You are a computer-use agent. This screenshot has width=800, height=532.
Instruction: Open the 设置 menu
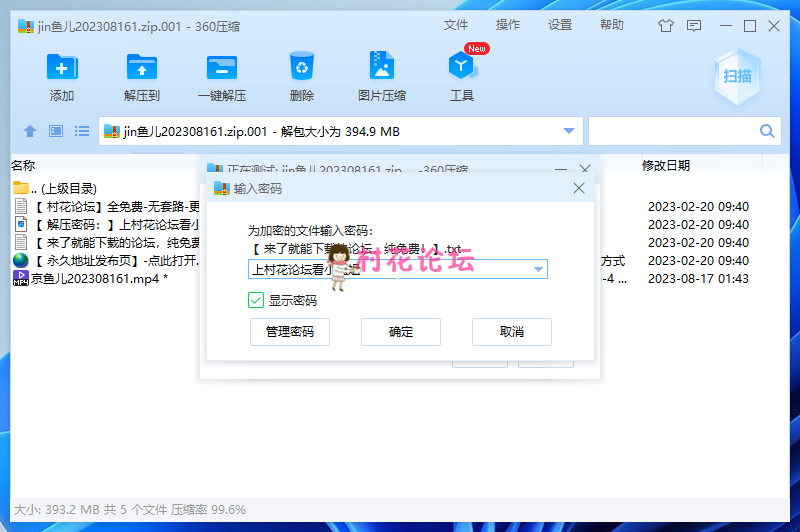click(x=560, y=25)
